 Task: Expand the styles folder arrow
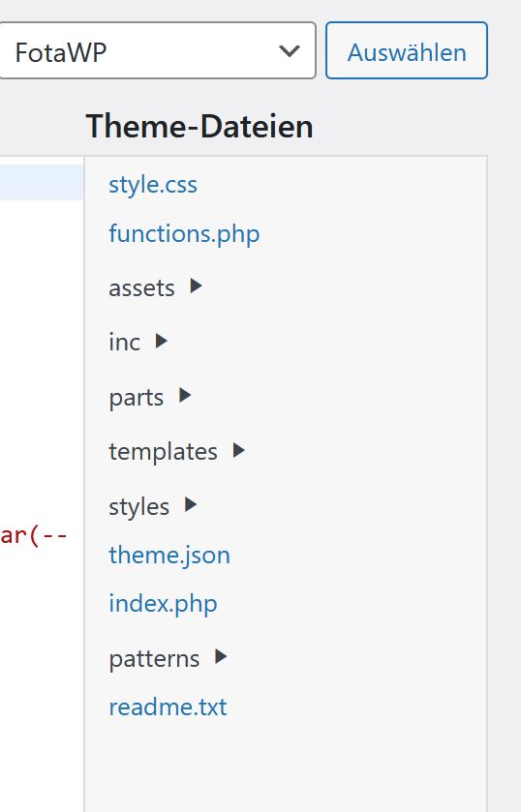tap(191, 504)
